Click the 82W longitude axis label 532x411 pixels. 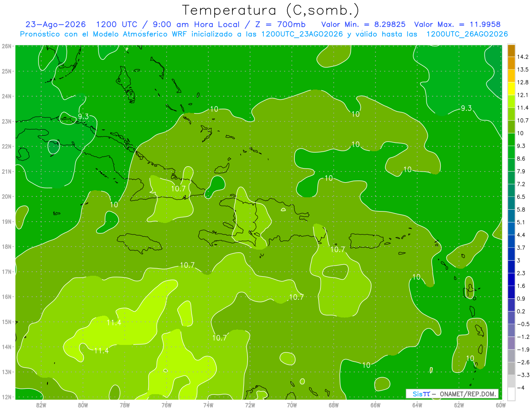[41, 405]
